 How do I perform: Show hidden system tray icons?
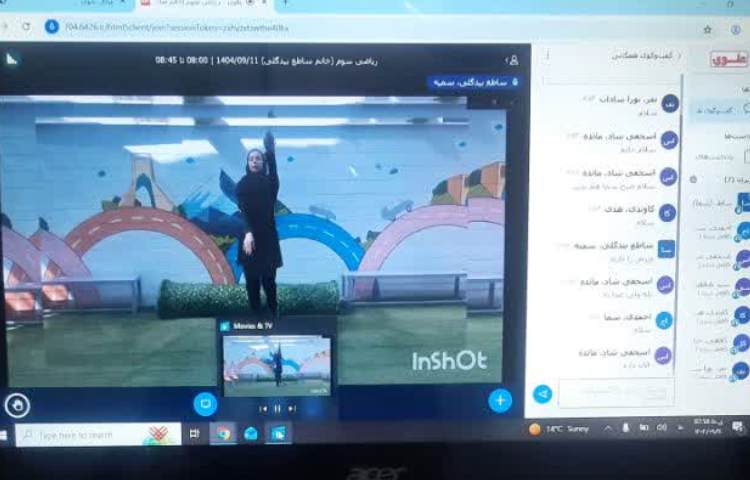607,428
